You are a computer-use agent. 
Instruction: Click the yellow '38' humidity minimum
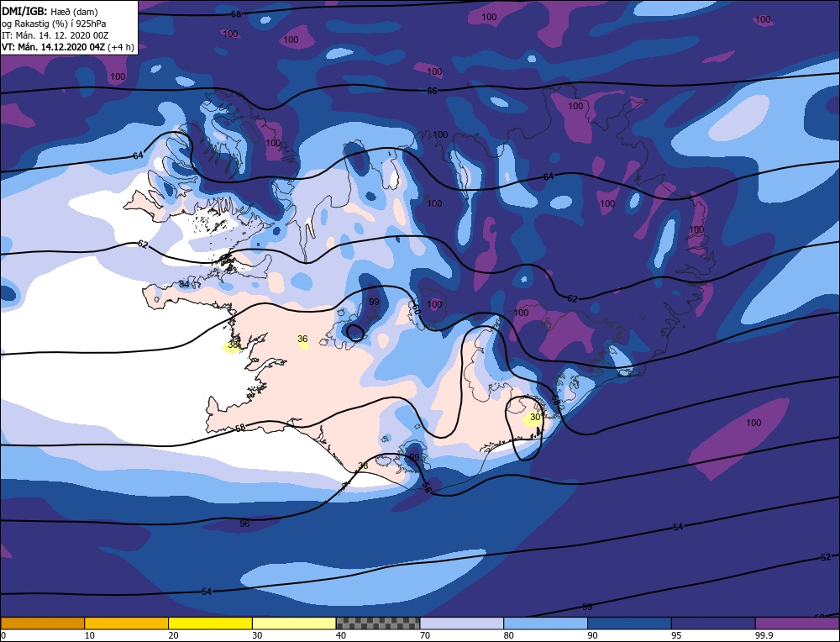[x=233, y=345]
